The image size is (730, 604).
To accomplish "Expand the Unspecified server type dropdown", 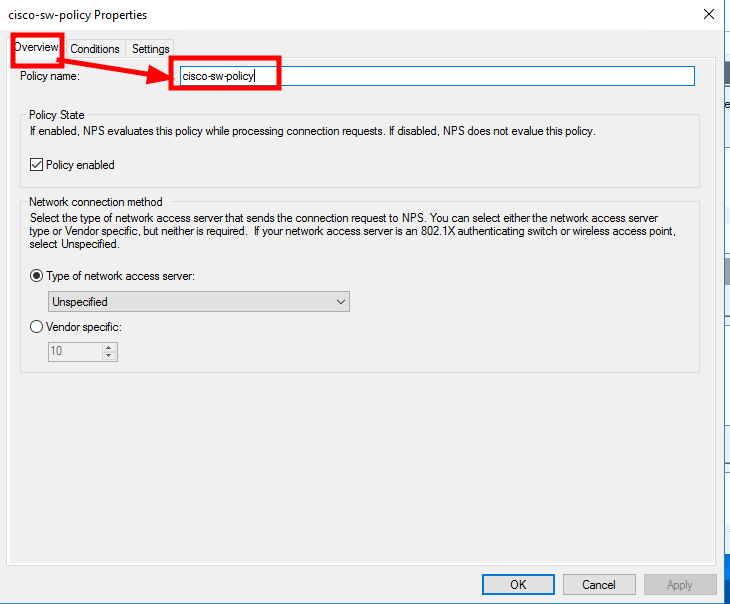I will 199,302.
